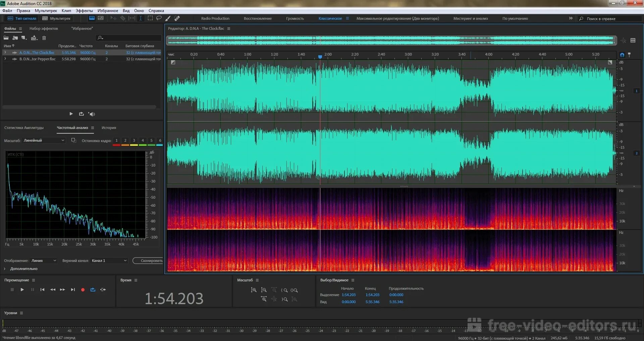
Task: Open the Верхний канал Канал 1 dropdown
Action: click(109, 261)
